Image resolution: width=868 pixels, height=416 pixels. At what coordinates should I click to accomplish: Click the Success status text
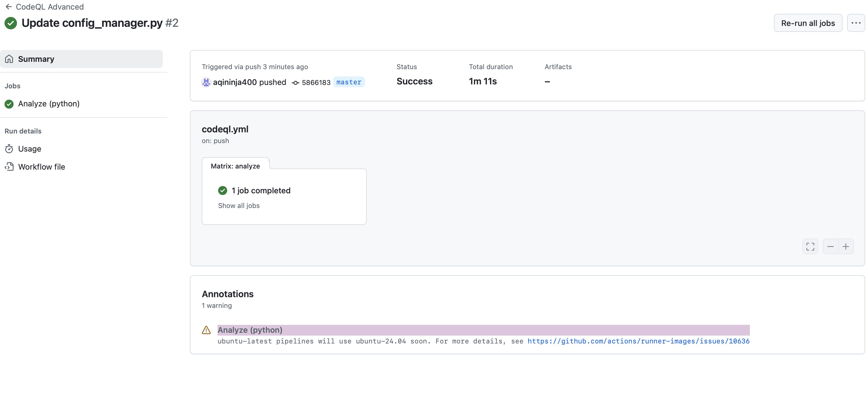[x=414, y=81]
